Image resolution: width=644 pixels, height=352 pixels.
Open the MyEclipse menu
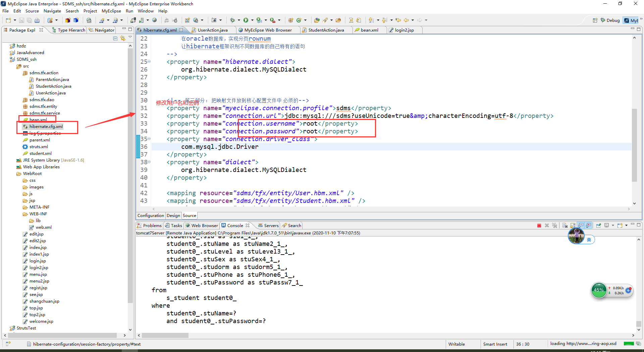111,11
